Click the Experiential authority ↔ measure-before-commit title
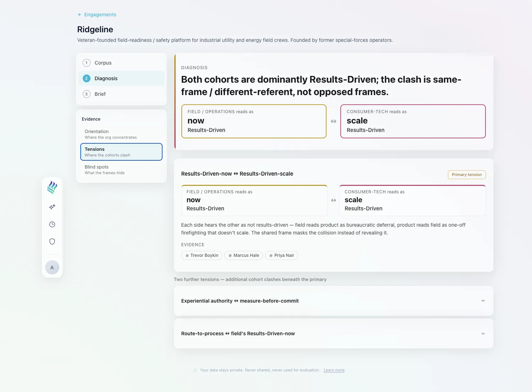 tap(240, 301)
